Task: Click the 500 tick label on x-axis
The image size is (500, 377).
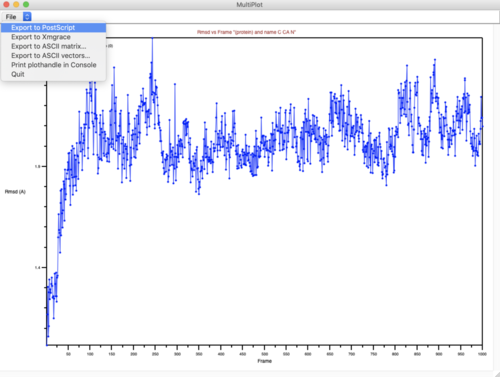Action: [265, 354]
